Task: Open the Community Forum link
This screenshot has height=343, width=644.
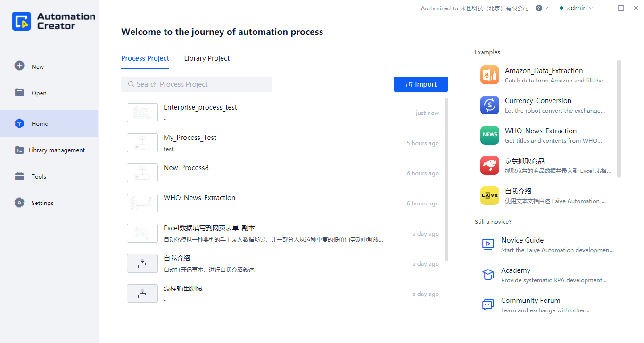Action: [x=530, y=300]
